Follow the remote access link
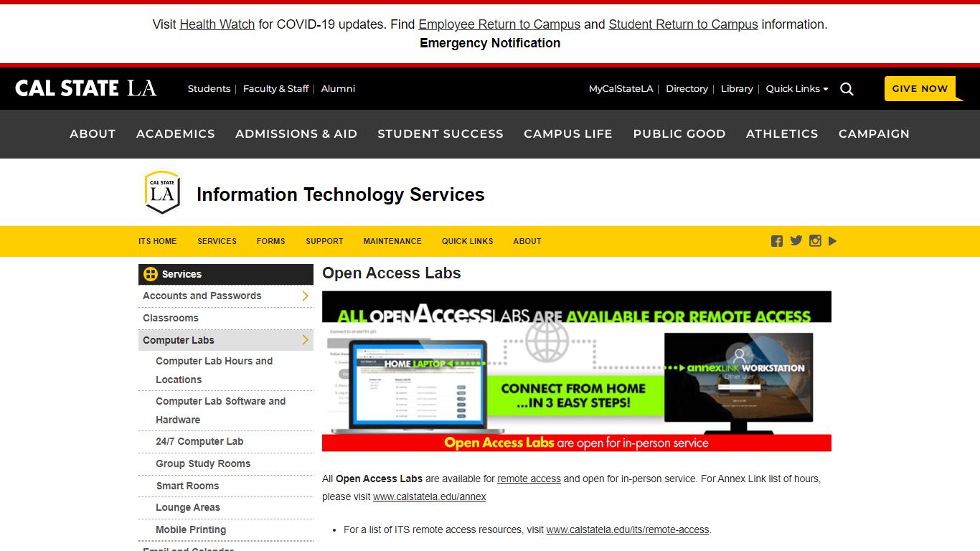The image size is (980, 551). 529,479
